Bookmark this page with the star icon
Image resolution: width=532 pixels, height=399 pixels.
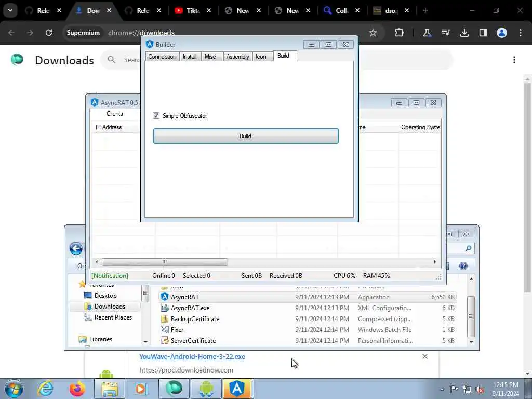click(373, 33)
